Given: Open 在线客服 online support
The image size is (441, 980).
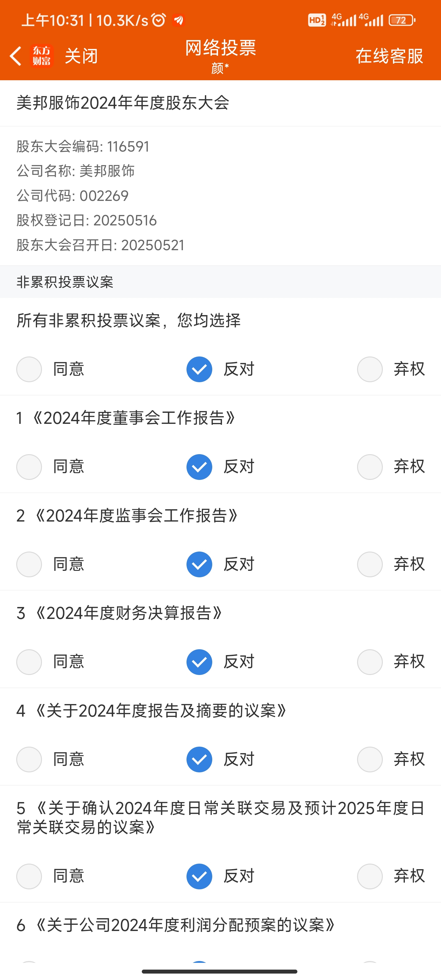Looking at the screenshot, I should pos(389,56).
